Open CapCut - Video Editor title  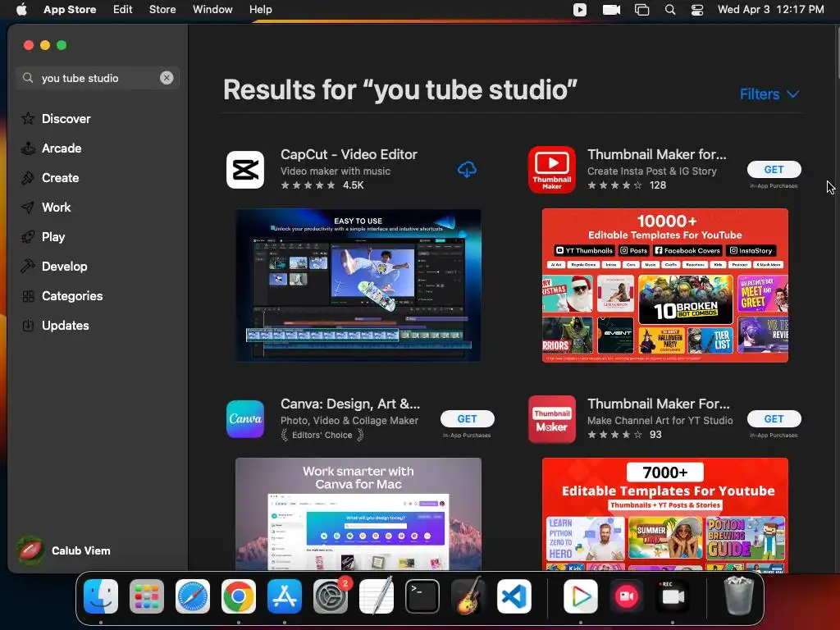tap(349, 154)
